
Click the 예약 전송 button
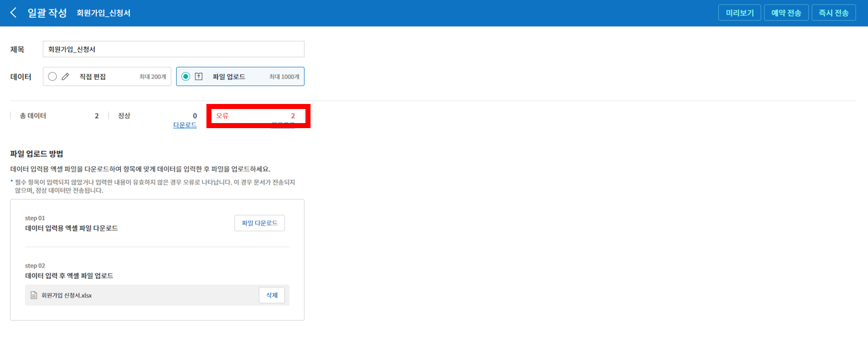point(786,13)
